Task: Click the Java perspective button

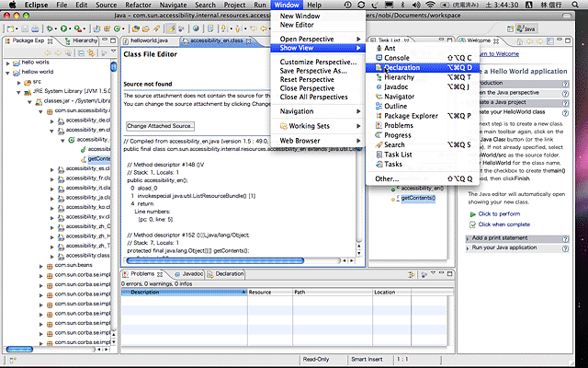Action: coord(526,29)
